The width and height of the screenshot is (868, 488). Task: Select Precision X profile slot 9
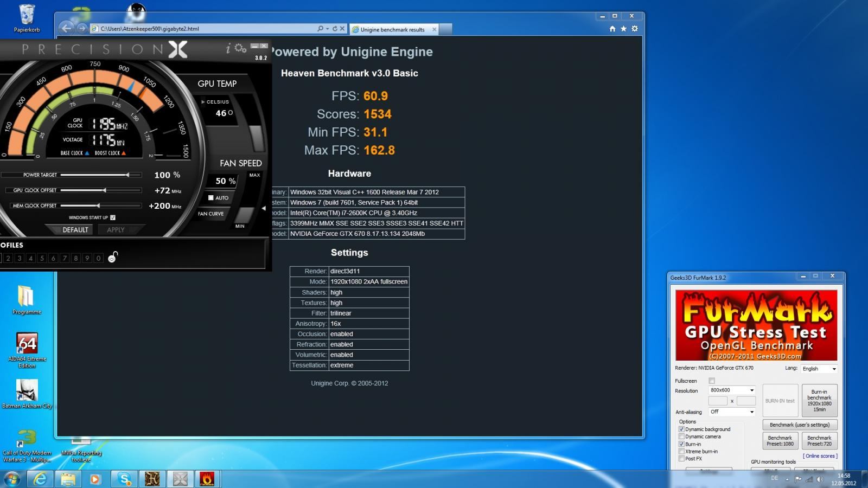coord(87,258)
